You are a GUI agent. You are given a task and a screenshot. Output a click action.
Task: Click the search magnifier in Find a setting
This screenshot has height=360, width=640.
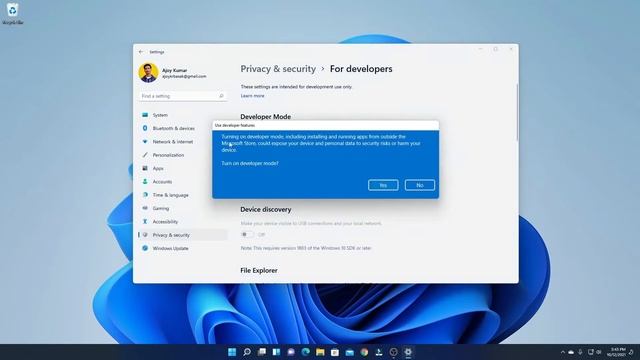pyautogui.click(x=221, y=96)
